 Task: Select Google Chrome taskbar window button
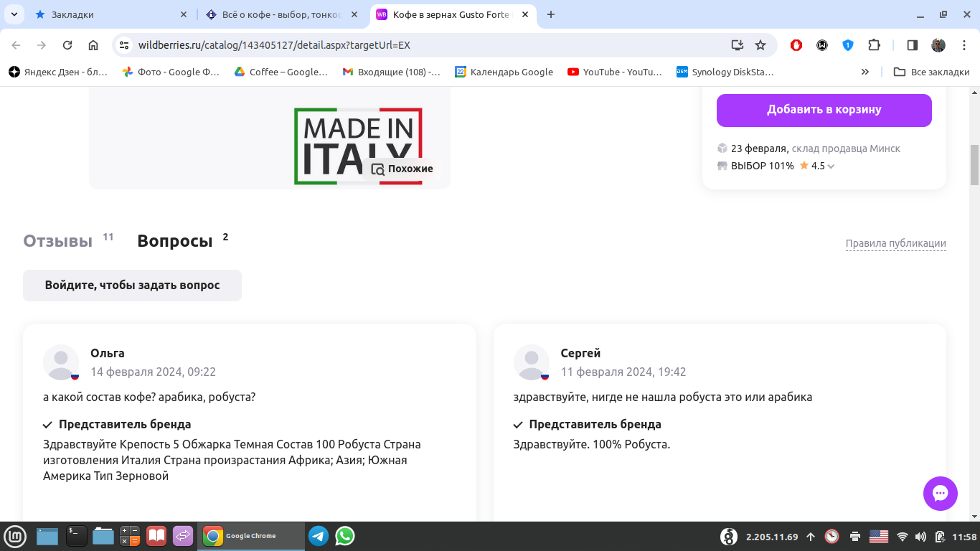(x=250, y=536)
